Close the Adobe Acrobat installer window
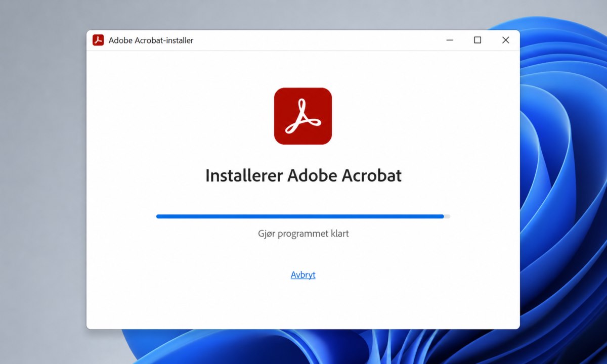The width and height of the screenshot is (607, 364). [x=505, y=40]
